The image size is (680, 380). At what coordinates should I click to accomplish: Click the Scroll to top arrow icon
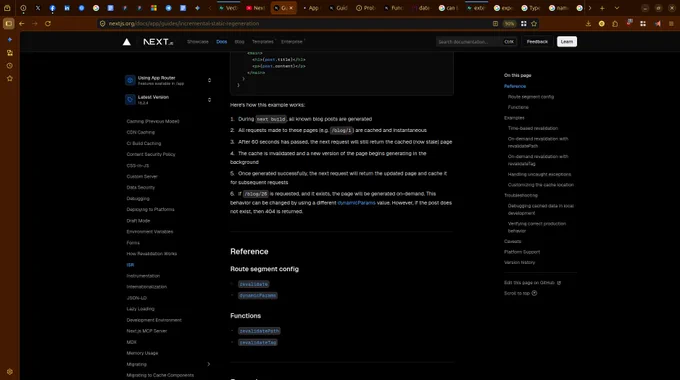point(534,293)
